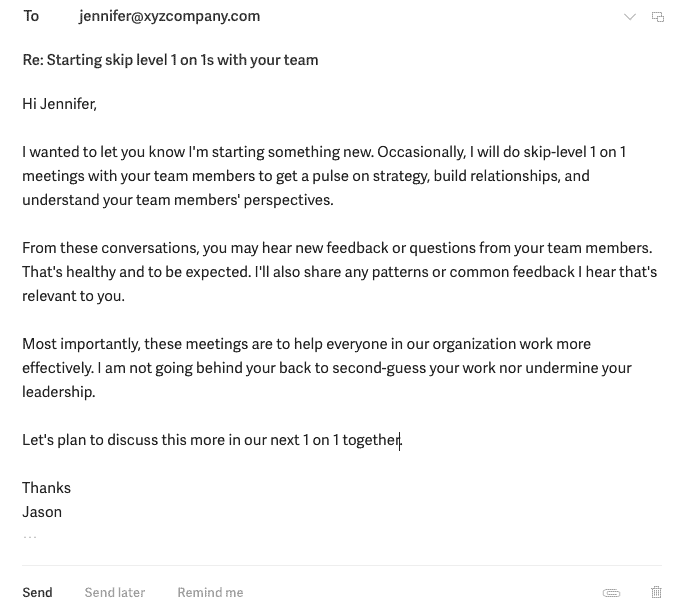Expand the recipient fields chevron
680x615 pixels.
coord(629,17)
